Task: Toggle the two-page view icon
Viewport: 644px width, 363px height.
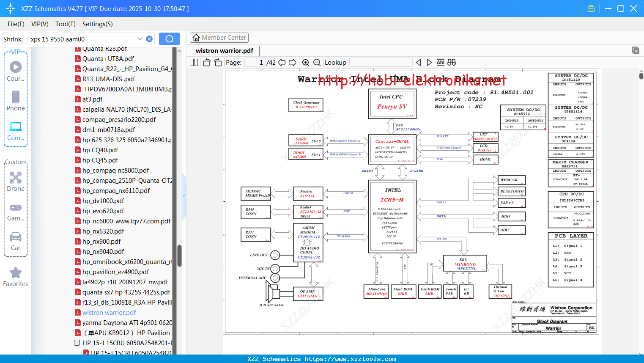Action: pyautogui.click(x=194, y=63)
